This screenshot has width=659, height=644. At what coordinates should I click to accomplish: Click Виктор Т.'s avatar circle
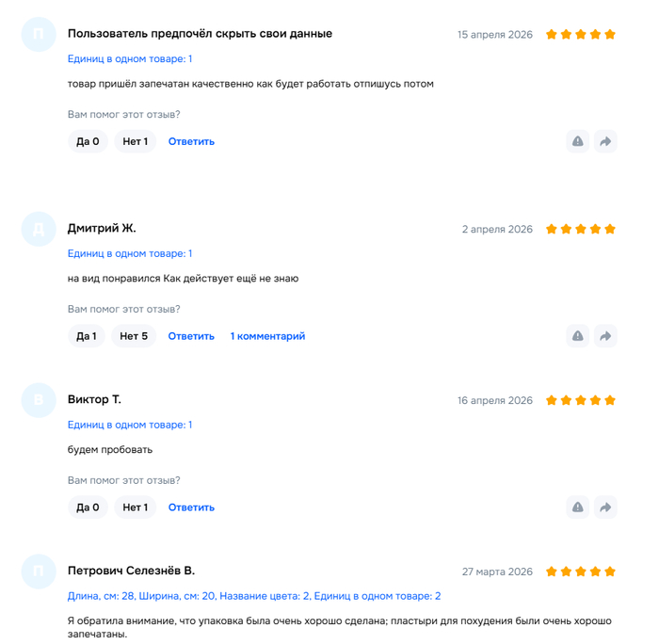39,400
